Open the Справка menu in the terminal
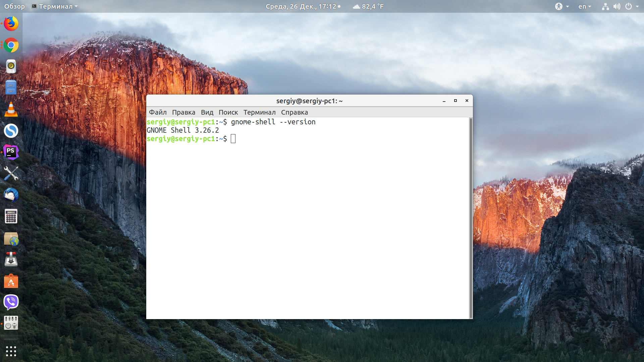Screen dimensions: 644x362 pos(294,112)
